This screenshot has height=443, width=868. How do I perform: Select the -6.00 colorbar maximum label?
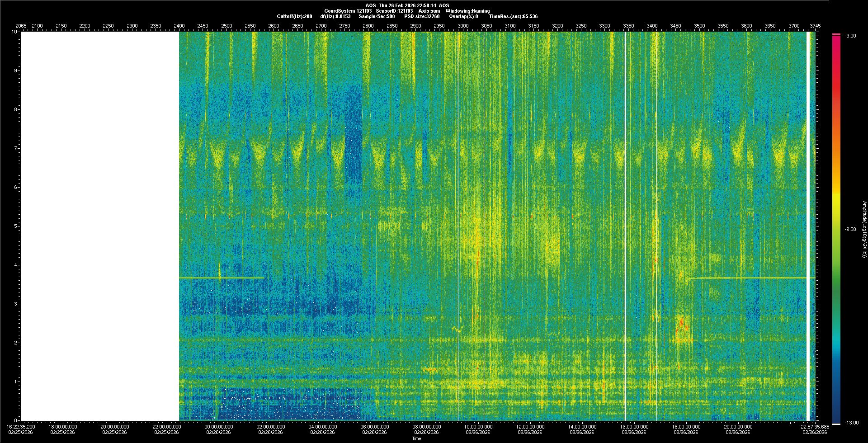click(850, 36)
